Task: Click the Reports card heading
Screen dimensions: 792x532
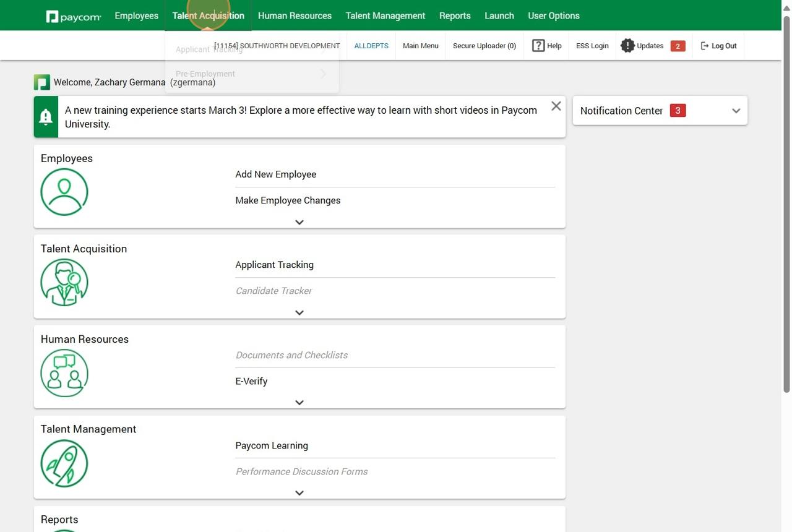Action: (x=59, y=520)
